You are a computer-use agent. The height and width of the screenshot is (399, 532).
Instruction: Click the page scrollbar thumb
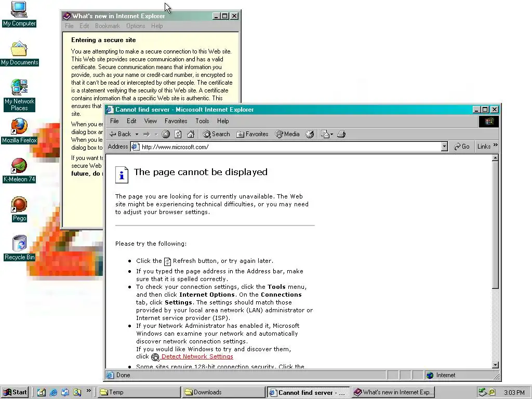pyautogui.click(x=495, y=225)
